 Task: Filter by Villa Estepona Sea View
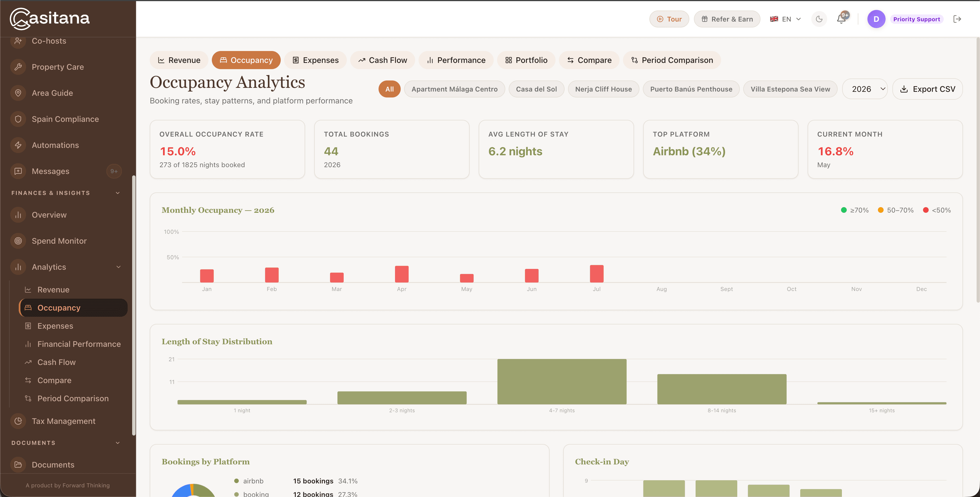coord(790,89)
